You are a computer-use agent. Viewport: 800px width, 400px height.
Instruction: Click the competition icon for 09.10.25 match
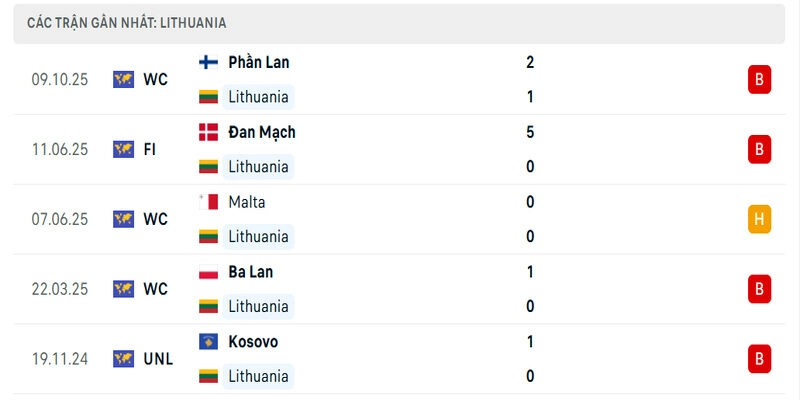pos(123,79)
